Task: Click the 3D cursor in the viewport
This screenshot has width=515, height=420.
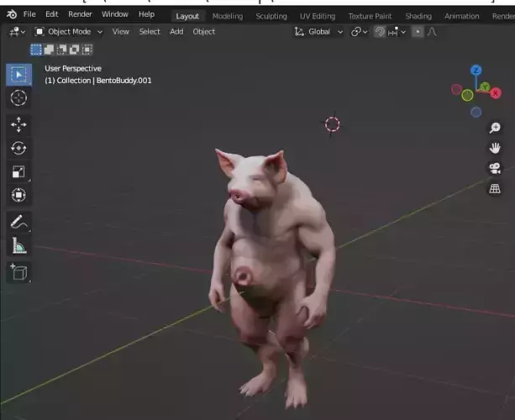Action: pyautogui.click(x=332, y=124)
